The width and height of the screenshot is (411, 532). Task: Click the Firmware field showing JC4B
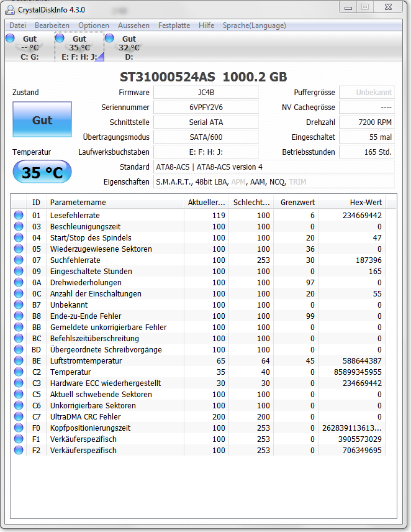pos(206,92)
